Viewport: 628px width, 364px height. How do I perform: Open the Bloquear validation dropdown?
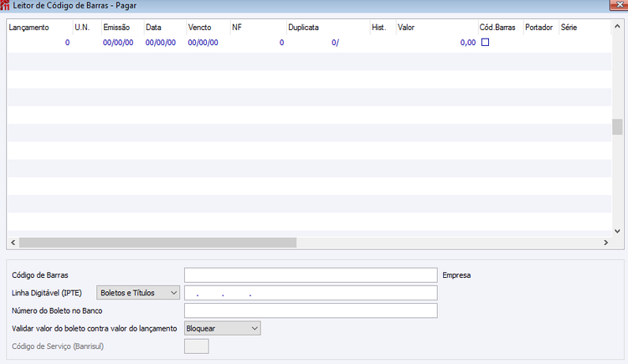click(222, 328)
